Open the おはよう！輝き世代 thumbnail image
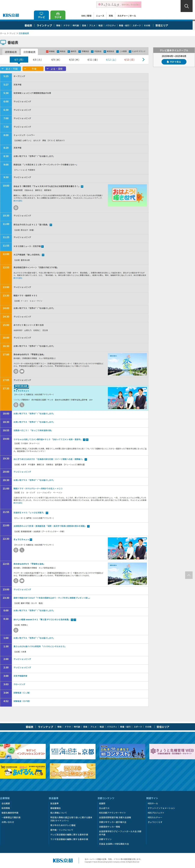The width and height of the screenshot is (195, 868). (127, 195)
